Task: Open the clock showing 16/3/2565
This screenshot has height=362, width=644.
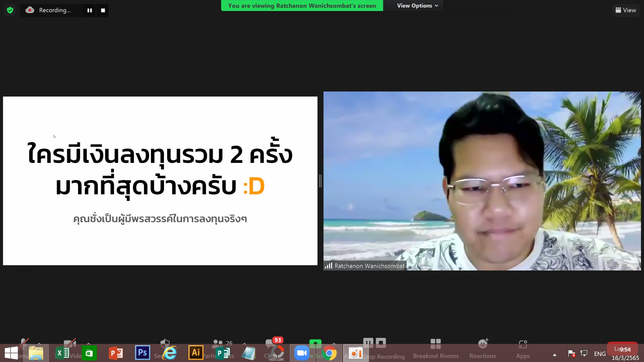Action: [625, 354]
